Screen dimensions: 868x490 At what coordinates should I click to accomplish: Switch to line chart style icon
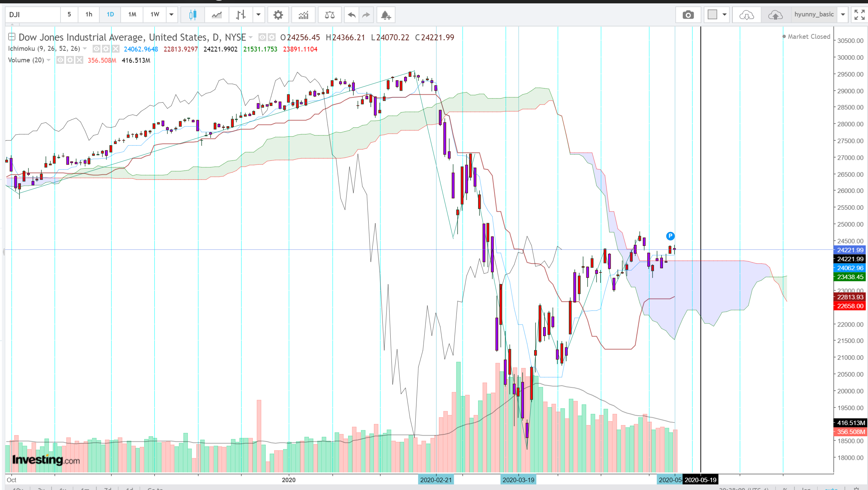click(217, 15)
